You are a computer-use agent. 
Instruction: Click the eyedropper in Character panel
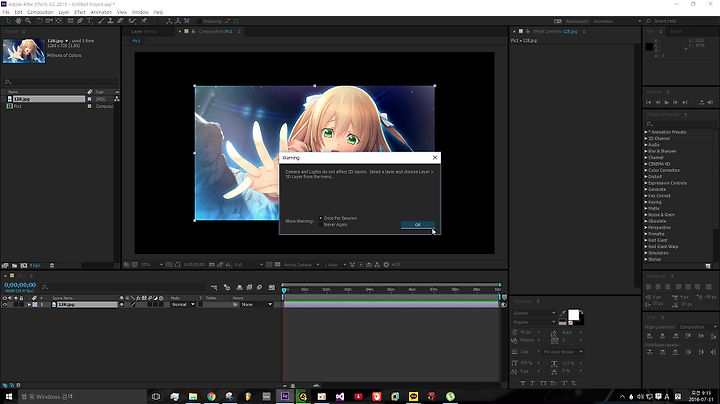click(x=563, y=313)
